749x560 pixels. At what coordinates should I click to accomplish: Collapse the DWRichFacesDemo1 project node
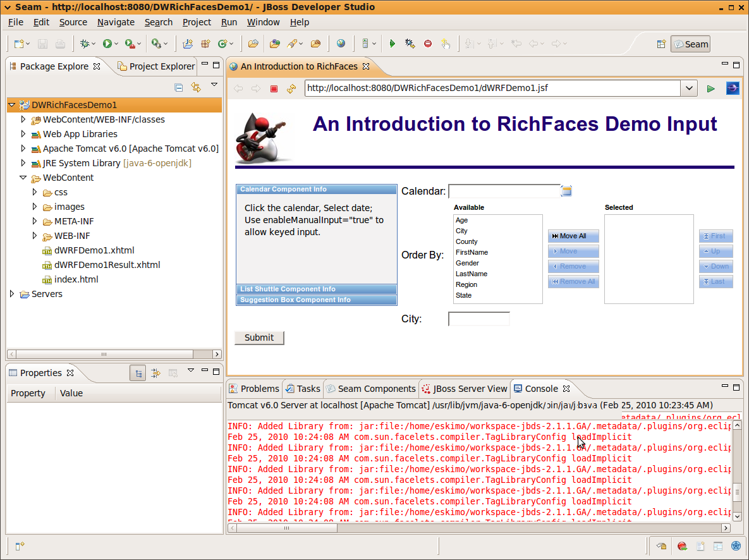(x=12, y=105)
